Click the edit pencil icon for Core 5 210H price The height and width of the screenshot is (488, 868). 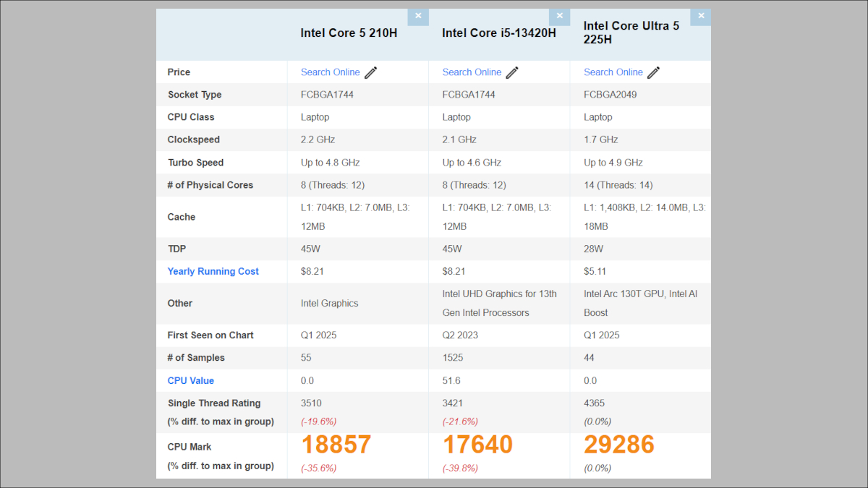[371, 72]
